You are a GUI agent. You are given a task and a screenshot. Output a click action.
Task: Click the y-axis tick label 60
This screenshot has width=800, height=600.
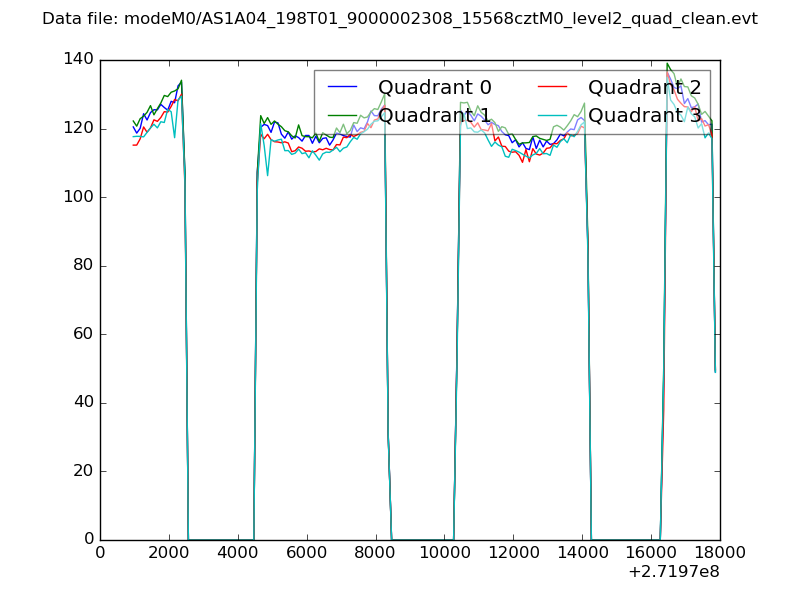83,334
